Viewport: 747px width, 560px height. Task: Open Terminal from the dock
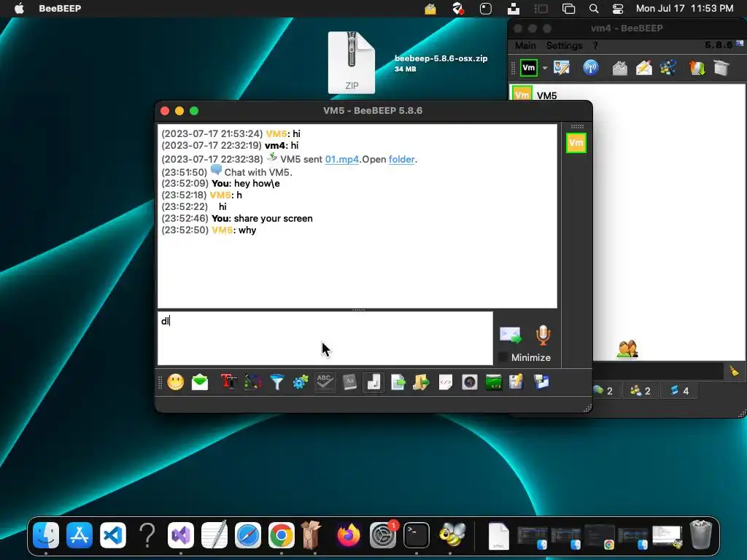pyautogui.click(x=417, y=535)
